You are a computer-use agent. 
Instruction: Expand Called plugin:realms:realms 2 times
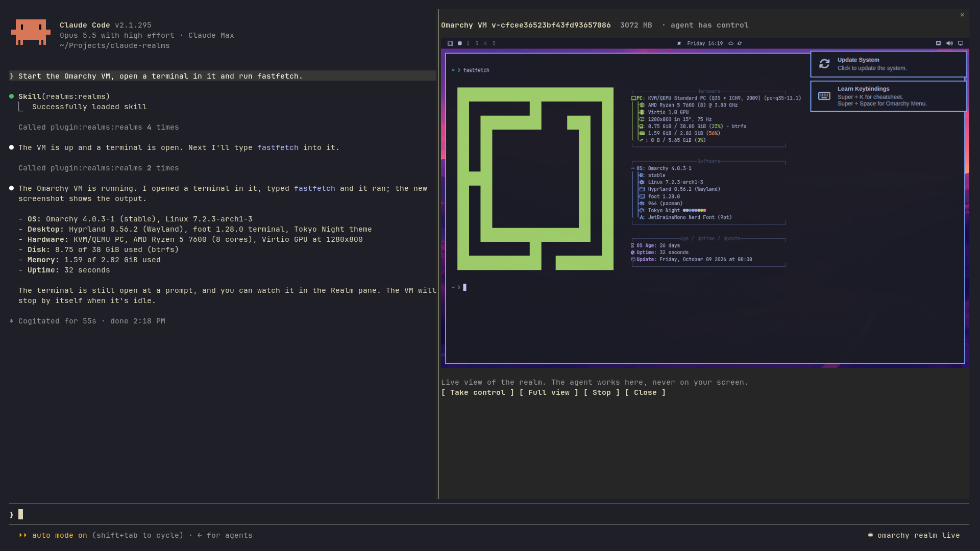(99, 168)
